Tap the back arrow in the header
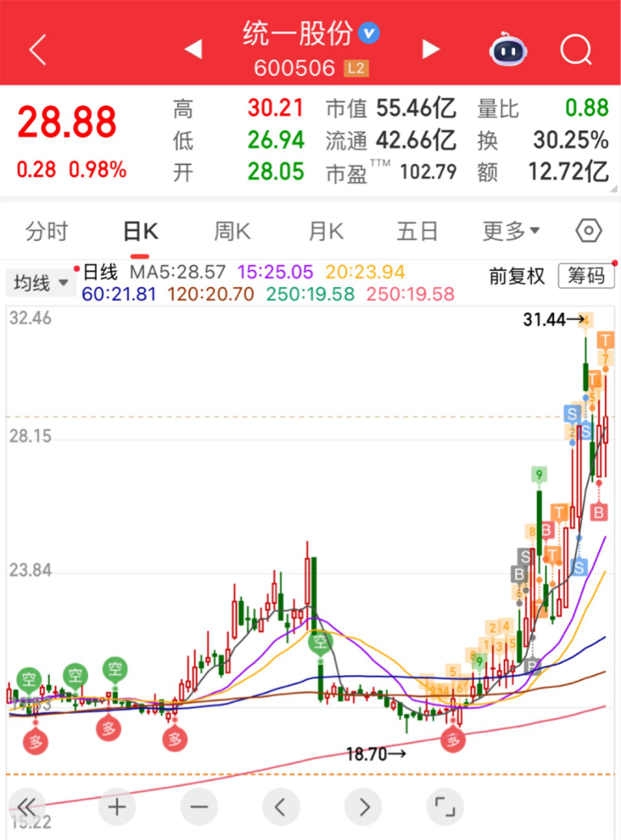The width and height of the screenshot is (621, 840). (x=37, y=50)
